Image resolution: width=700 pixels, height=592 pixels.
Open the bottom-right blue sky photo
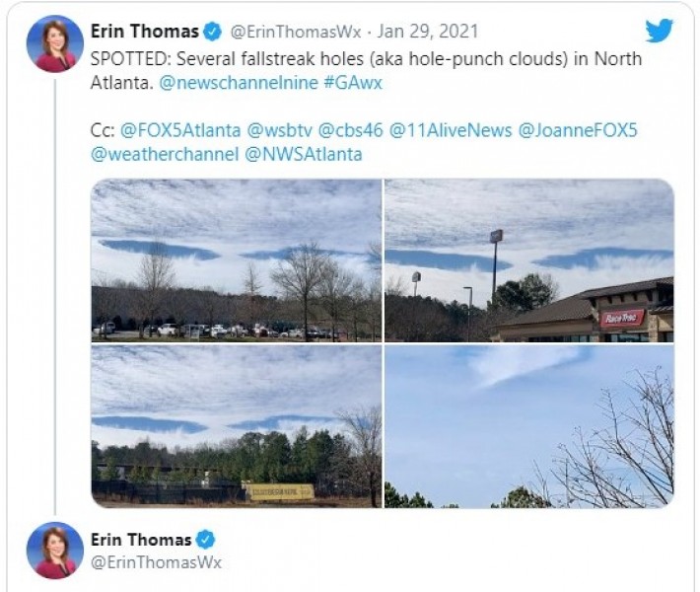tap(529, 426)
